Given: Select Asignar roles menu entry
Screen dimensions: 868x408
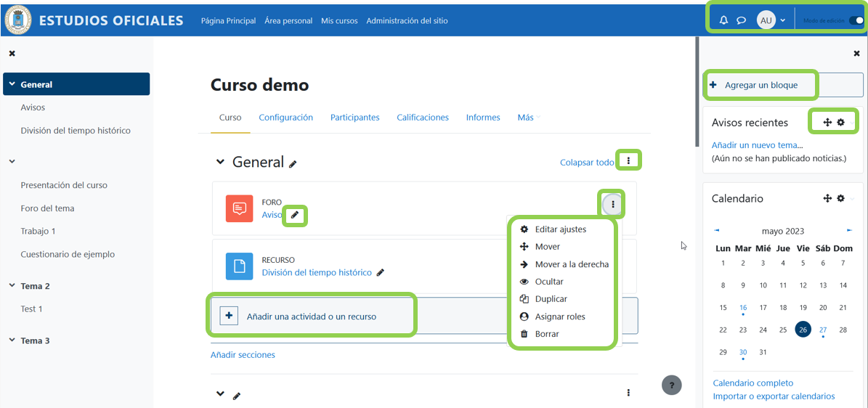Looking at the screenshot, I should [x=560, y=317].
